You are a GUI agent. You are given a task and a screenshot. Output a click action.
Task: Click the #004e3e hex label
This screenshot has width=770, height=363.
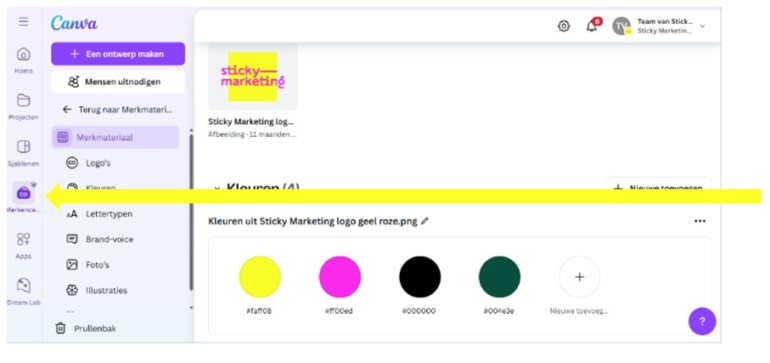coord(499,311)
